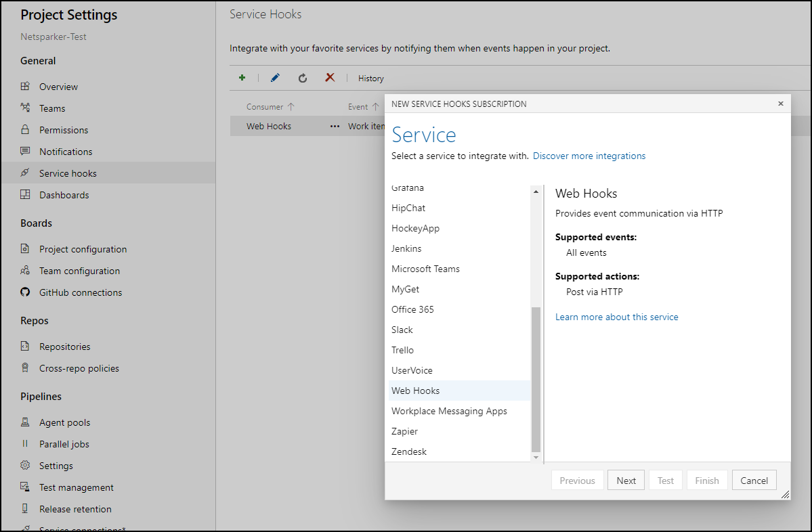Select Jenkins from the service list
This screenshot has height=532, width=812.
pyautogui.click(x=406, y=248)
